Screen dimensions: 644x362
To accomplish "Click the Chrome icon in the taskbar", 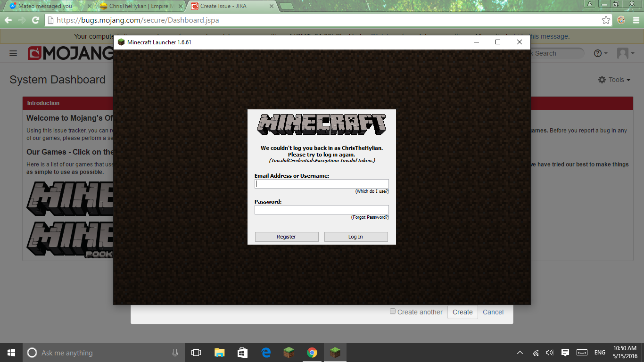I will [312, 353].
